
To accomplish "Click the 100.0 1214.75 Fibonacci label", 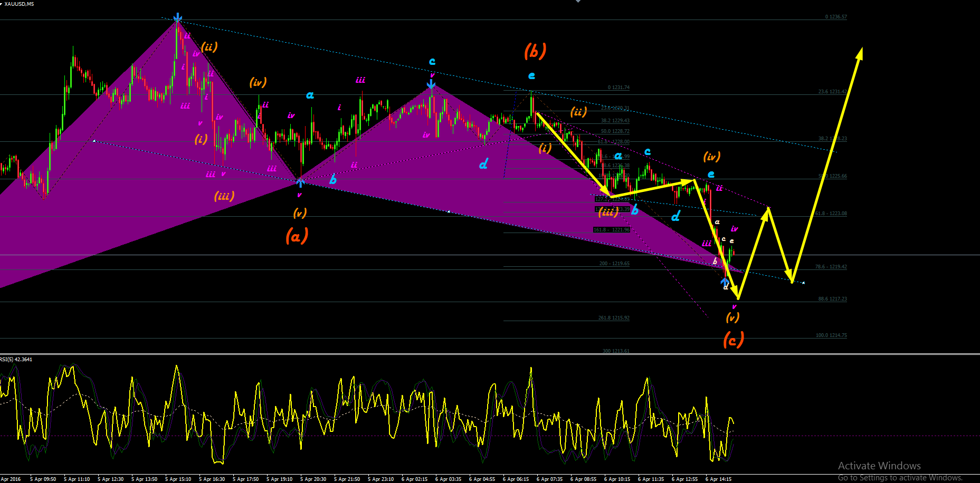I will 831,335.
